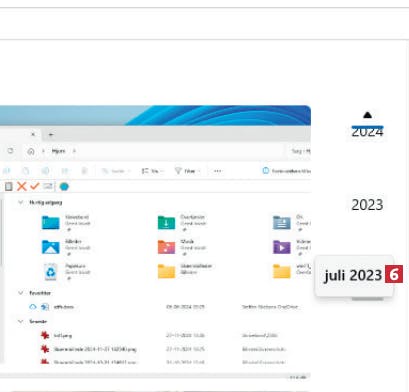Click the up arrow above 2024
Image resolution: width=409 pixels, height=392 pixels.
tap(367, 115)
